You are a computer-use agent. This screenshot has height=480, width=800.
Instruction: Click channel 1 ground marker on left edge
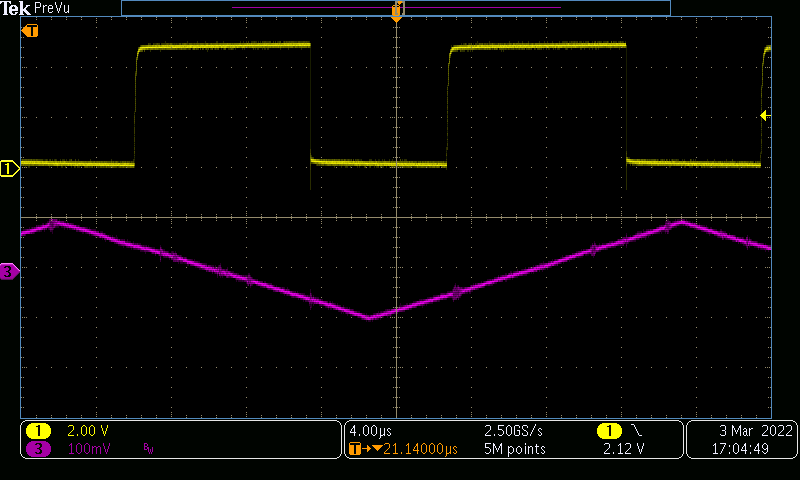click(9, 169)
